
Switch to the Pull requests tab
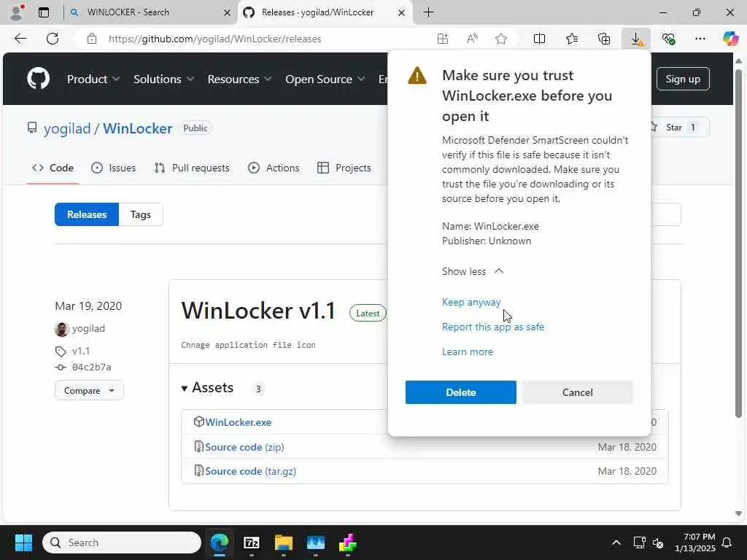192,168
